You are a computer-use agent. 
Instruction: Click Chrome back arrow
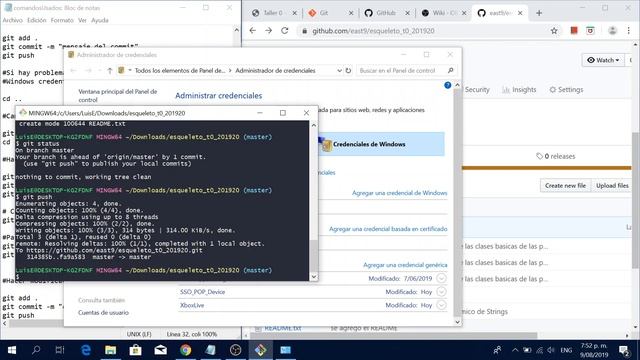(x=253, y=31)
